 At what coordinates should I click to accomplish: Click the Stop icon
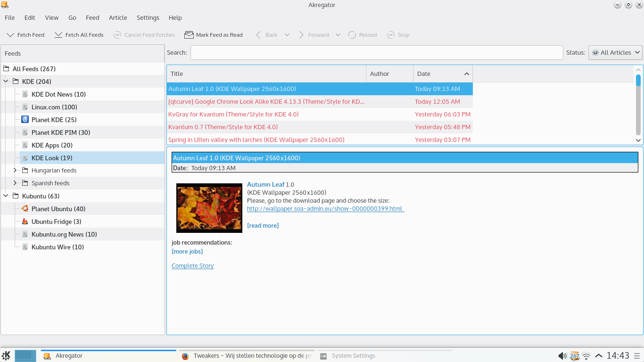391,35
